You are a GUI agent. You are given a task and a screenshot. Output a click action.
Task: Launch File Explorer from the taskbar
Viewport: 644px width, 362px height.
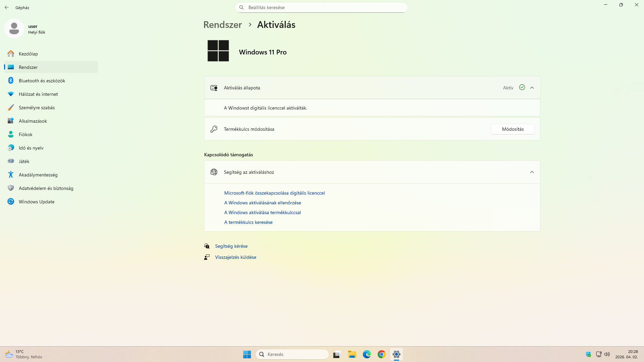point(352,354)
